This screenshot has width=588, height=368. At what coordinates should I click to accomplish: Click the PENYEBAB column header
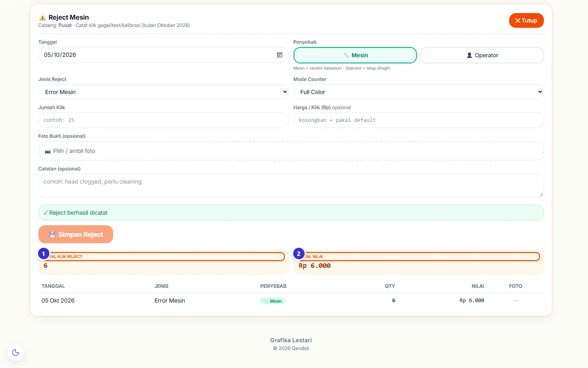pyautogui.click(x=273, y=286)
